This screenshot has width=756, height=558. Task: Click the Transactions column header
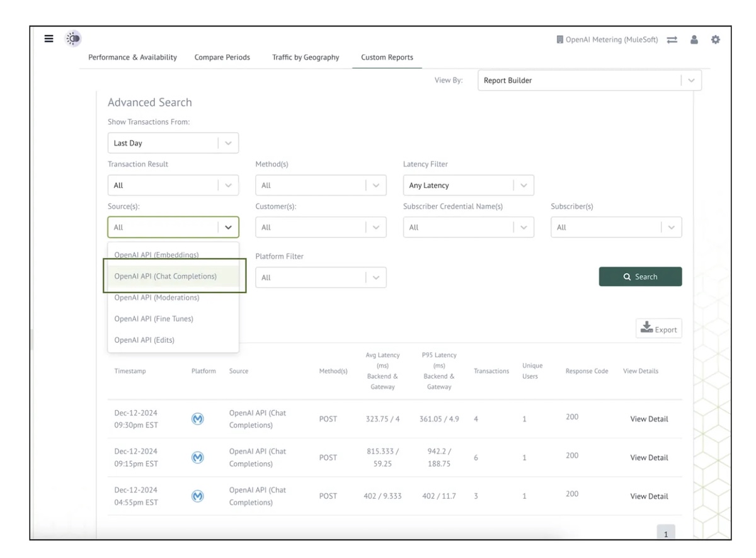tap(491, 371)
